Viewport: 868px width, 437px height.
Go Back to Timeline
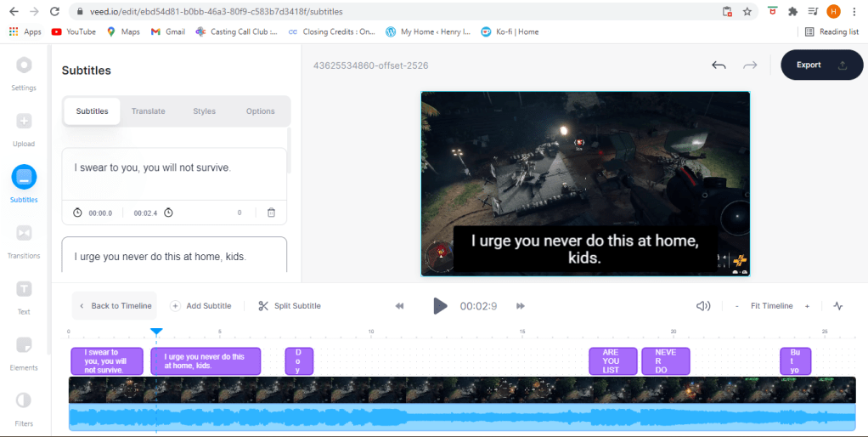pos(115,306)
